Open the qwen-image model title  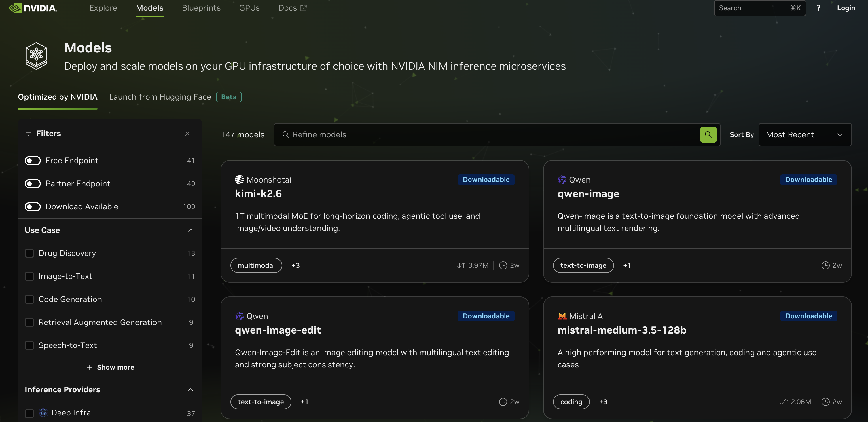[588, 194]
